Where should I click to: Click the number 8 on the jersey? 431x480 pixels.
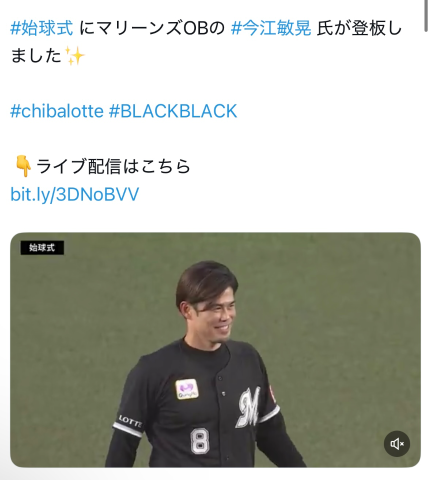[200, 441]
